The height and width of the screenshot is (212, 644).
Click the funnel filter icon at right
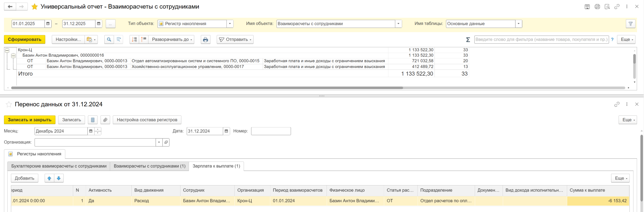(x=631, y=24)
